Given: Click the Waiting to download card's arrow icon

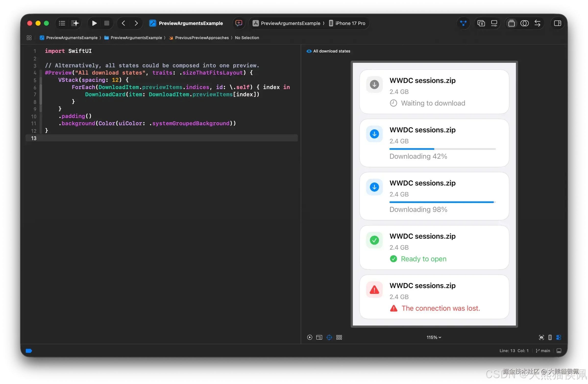Looking at the screenshot, I should click(374, 84).
